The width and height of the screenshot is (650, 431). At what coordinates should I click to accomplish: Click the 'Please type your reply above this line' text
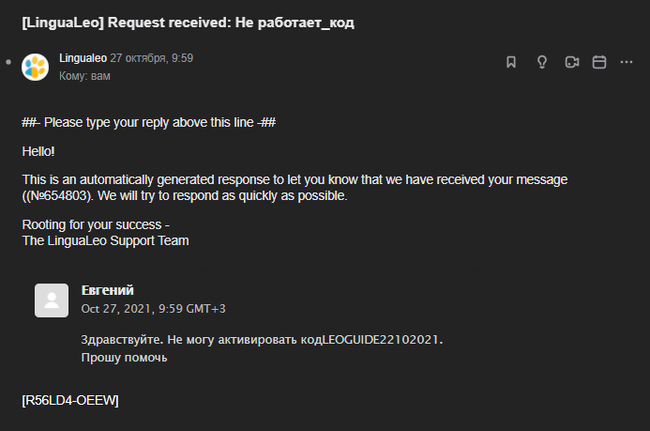tap(149, 123)
